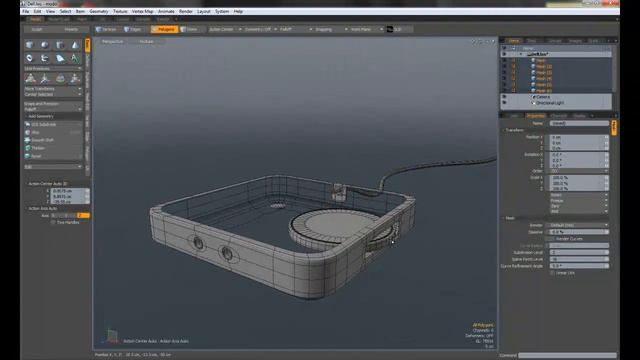The height and width of the screenshot is (360, 640).
Task: Click the Command input field
Action: click(x=567, y=356)
